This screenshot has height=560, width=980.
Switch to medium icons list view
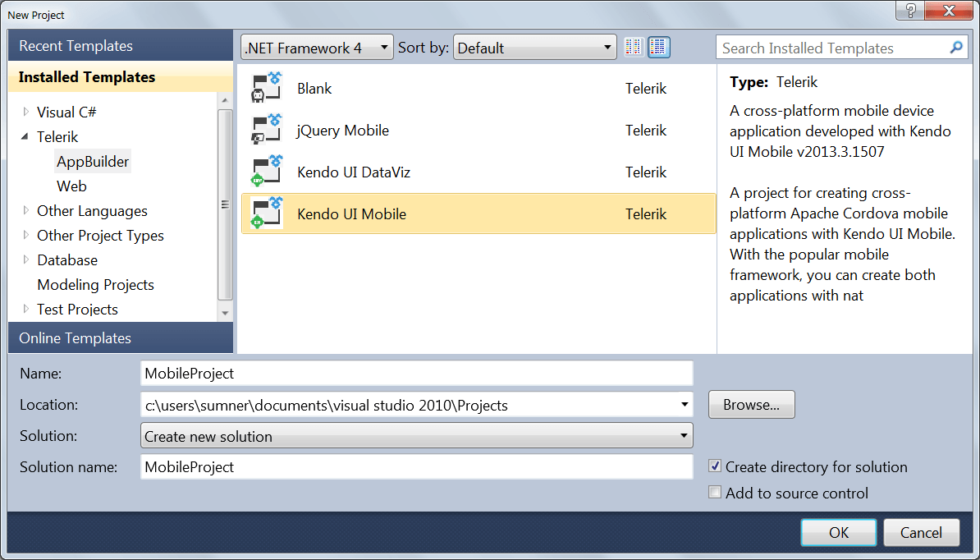pos(659,48)
